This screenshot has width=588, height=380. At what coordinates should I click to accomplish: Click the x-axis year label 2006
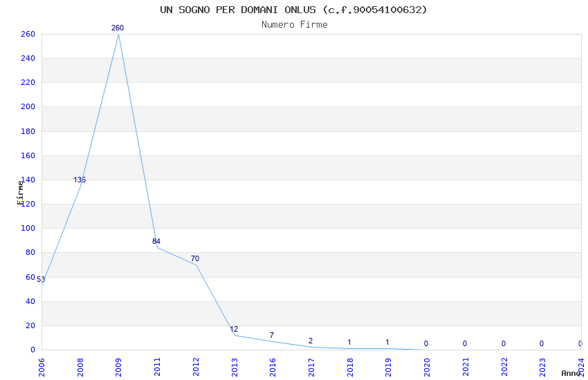point(42,367)
